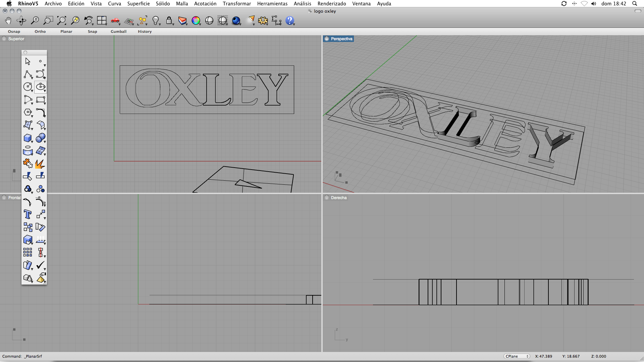The image size is (644, 362).
Task: Click the Zoom Extents magnifier icon
Action: click(62, 21)
